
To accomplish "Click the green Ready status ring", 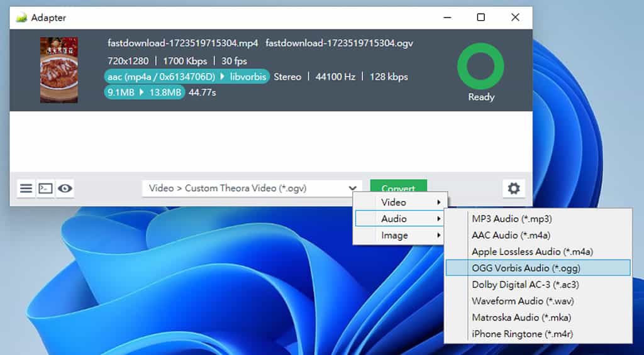I will pos(480,67).
